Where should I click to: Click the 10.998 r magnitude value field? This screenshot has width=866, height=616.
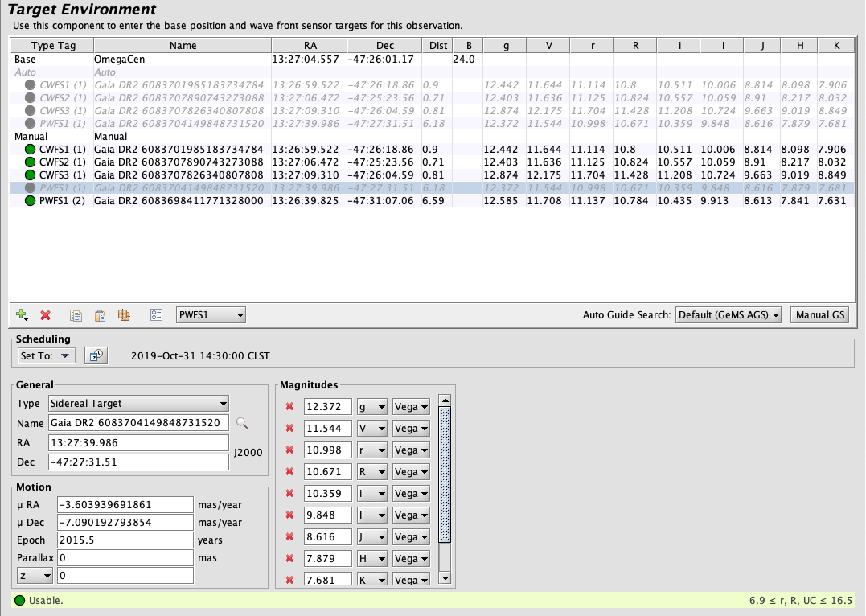click(x=327, y=450)
